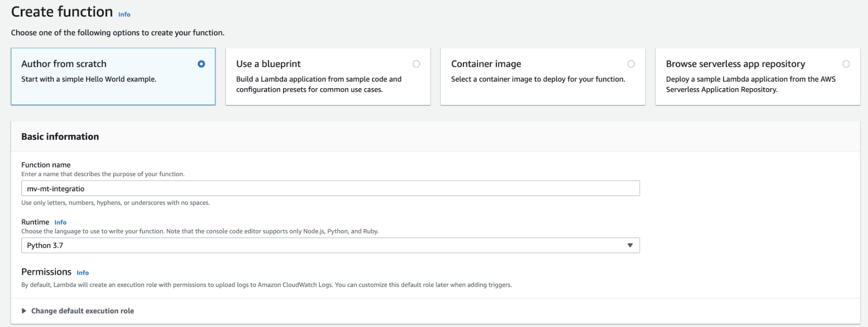
Task: Click the Container image card description text
Action: point(538,79)
